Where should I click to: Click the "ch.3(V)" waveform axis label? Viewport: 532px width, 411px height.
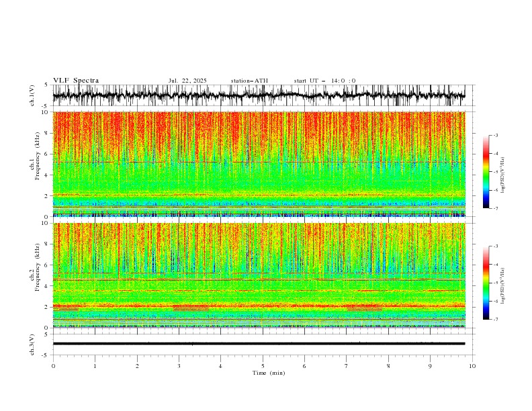coord(32,345)
